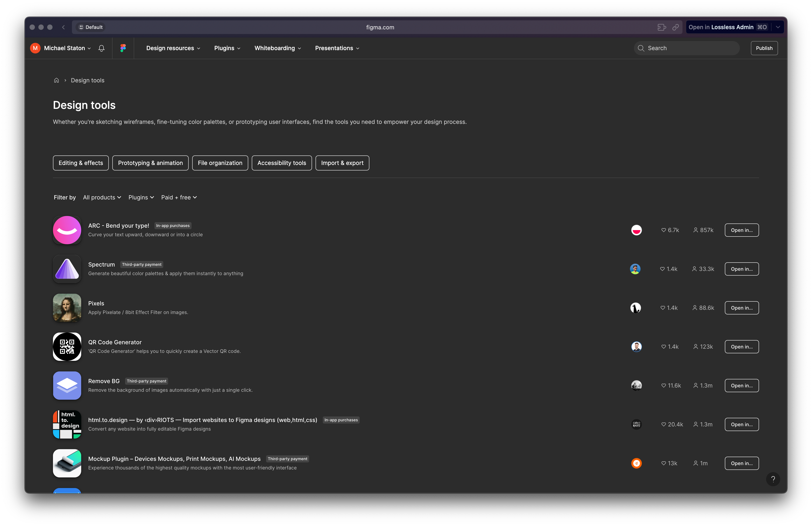
Task: Click the browser back arrow
Action: (x=64, y=27)
